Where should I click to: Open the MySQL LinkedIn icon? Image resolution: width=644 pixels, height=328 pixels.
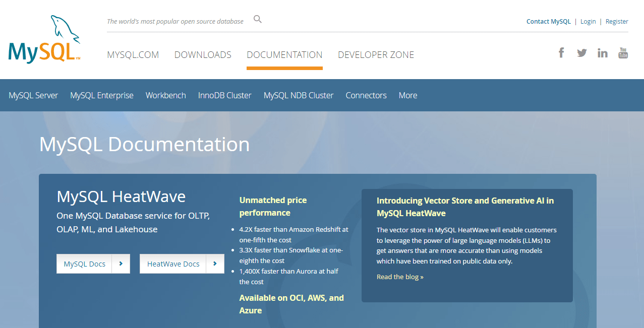pos(602,53)
